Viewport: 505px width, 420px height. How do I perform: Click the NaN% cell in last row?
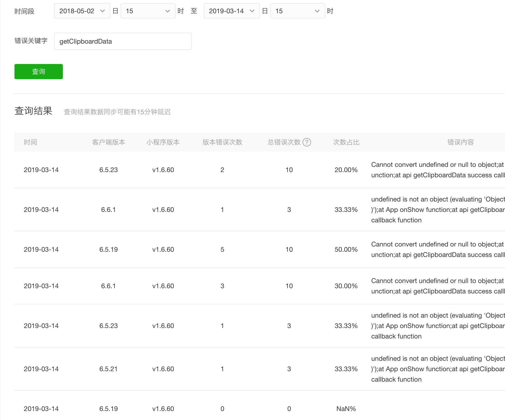tap(346, 409)
